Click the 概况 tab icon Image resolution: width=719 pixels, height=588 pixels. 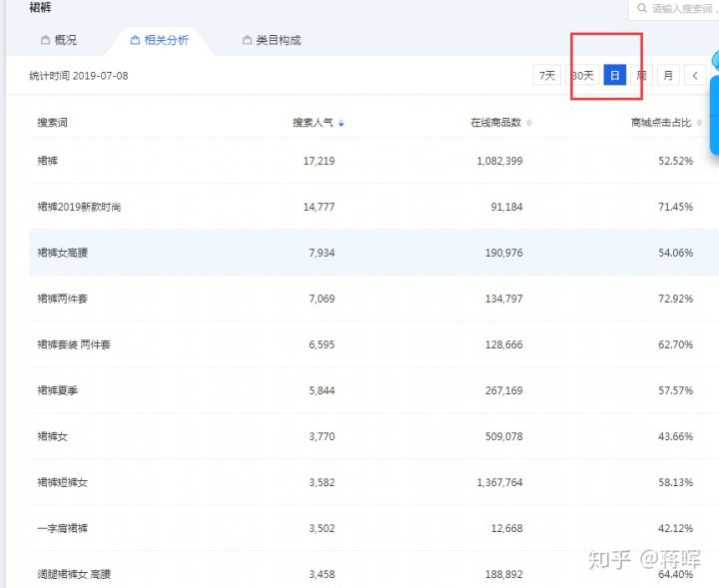[45, 40]
